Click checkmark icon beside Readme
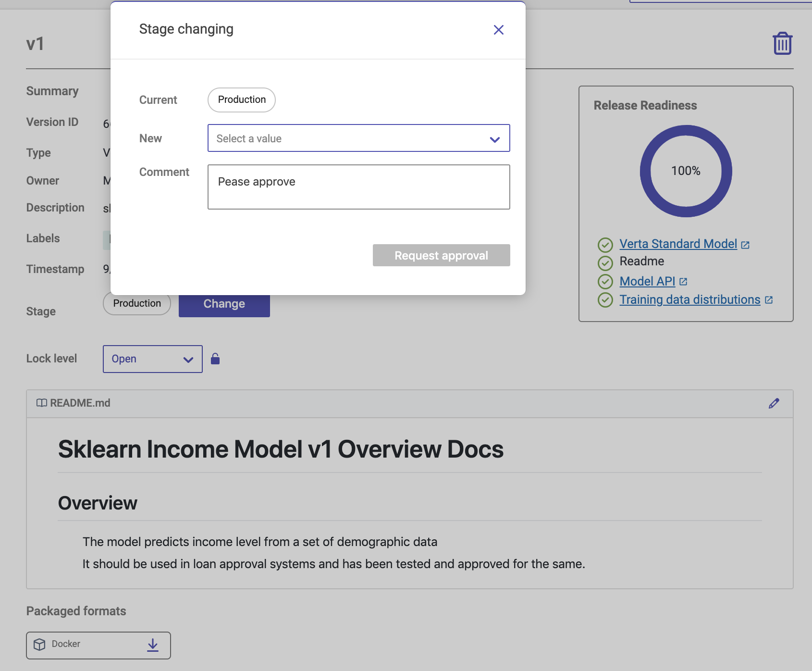 coord(605,263)
